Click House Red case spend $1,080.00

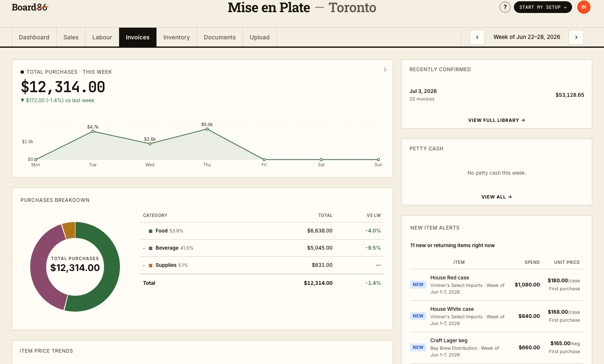pyautogui.click(x=527, y=285)
